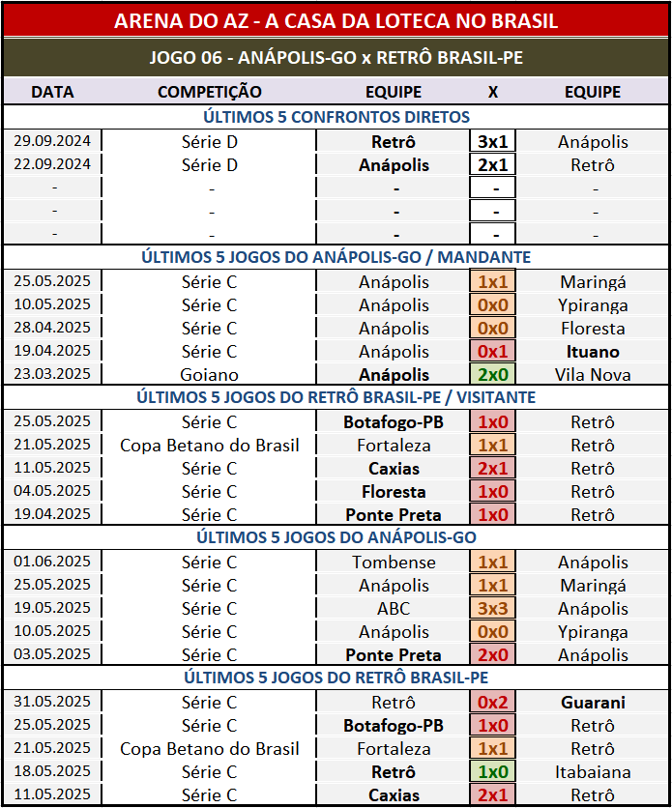Click the orange 3x3 score cell

(x=493, y=609)
